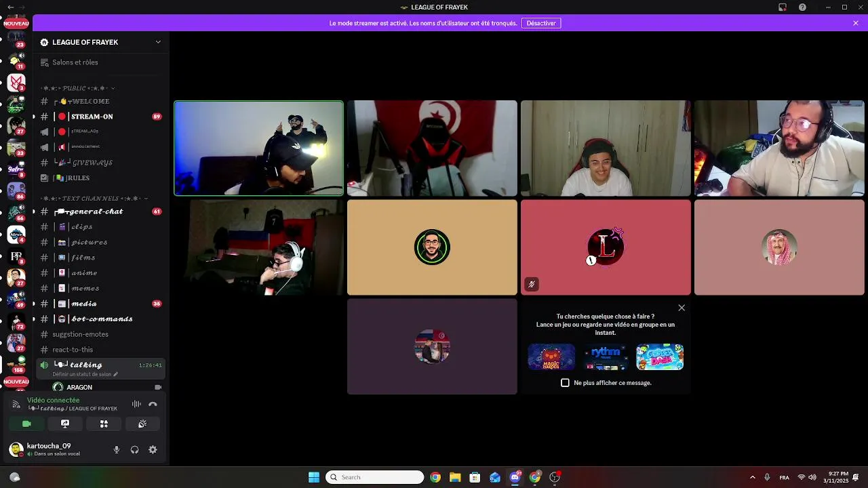Screen dimensions: 868x488
Task: Open Discord from the taskbar
Action: [515, 477]
